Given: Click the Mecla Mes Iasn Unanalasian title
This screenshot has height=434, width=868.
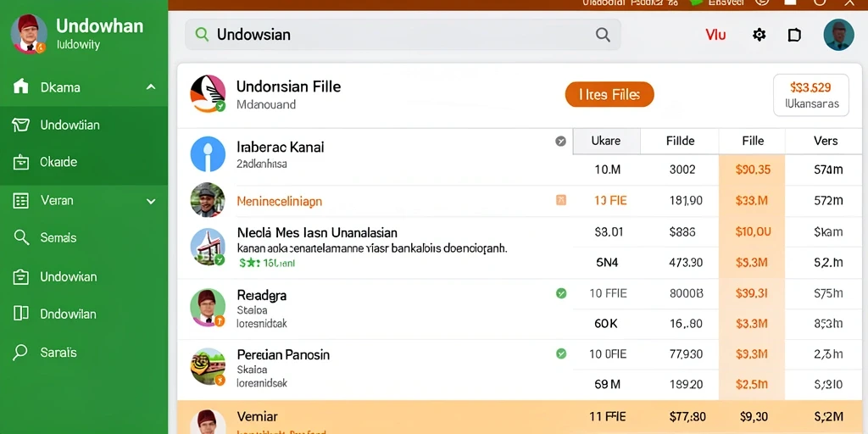Looking at the screenshot, I should point(317,232).
